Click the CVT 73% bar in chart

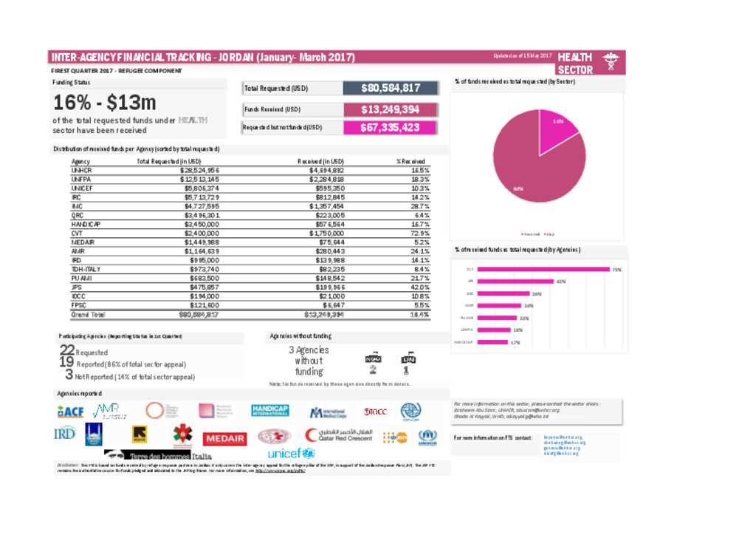(543, 269)
